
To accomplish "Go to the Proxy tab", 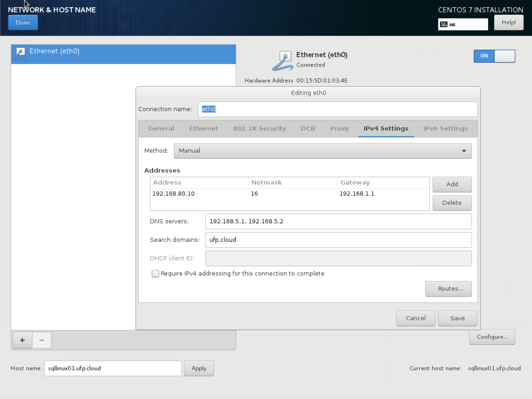I will click(339, 129).
